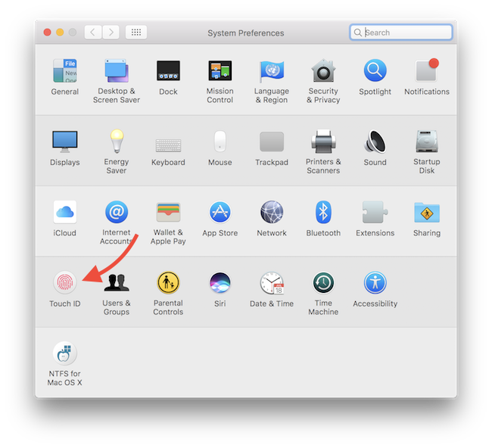Click the Show All grid button

pos(136,33)
